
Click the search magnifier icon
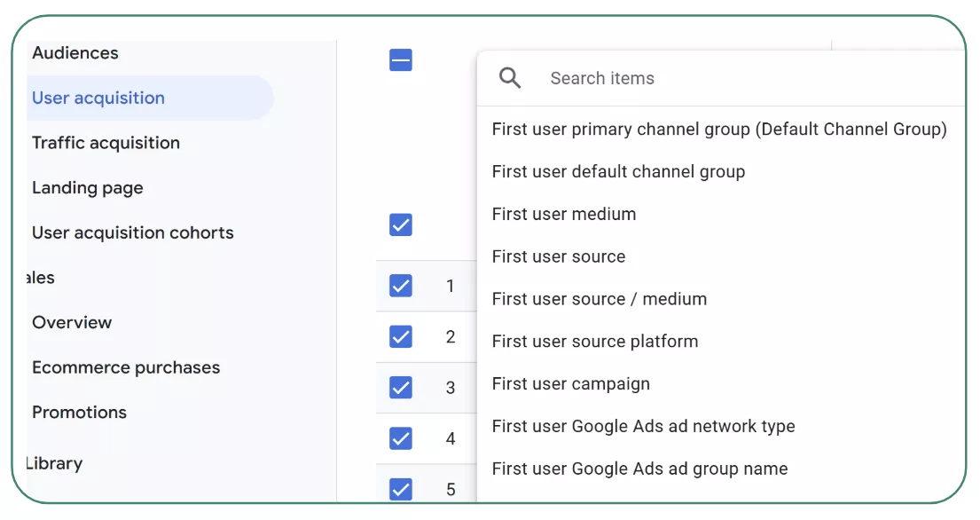coord(510,78)
